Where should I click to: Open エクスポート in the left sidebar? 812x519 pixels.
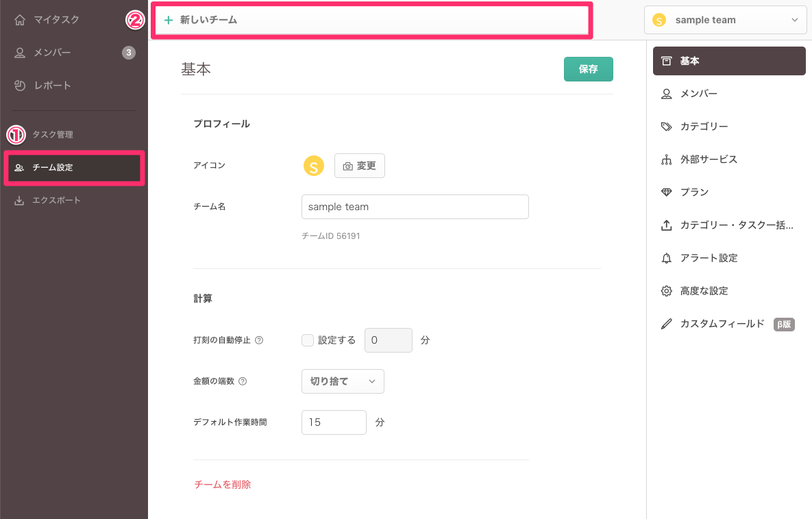56,201
